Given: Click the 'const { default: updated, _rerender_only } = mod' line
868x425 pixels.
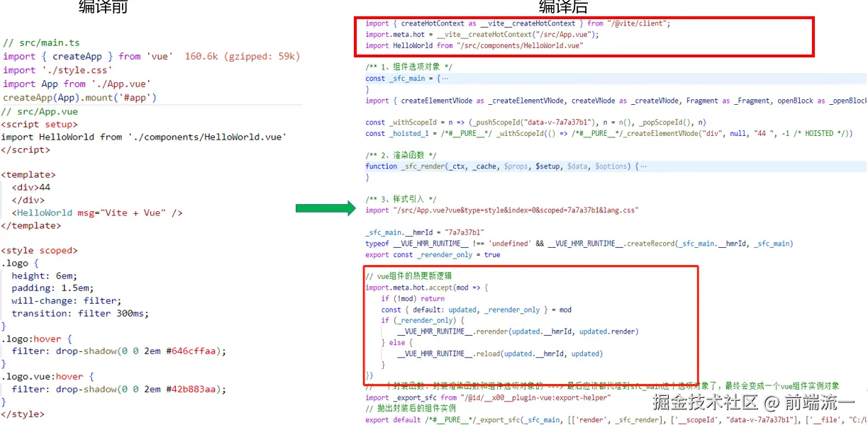Looking at the screenshot, I should [x=477, y=310].
